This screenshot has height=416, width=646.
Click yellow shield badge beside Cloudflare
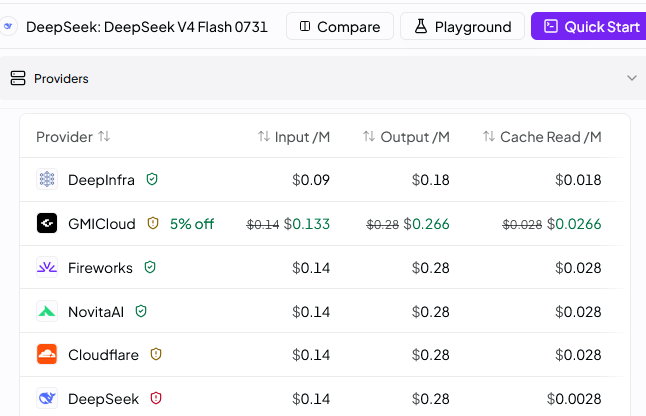pyautogui.click(x=156, y=354)
